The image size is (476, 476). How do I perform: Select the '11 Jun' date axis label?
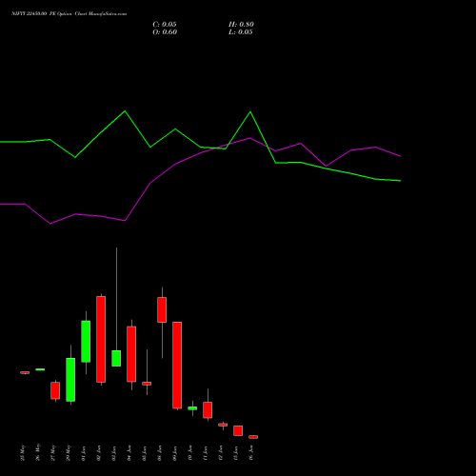[x=206, y=453]
